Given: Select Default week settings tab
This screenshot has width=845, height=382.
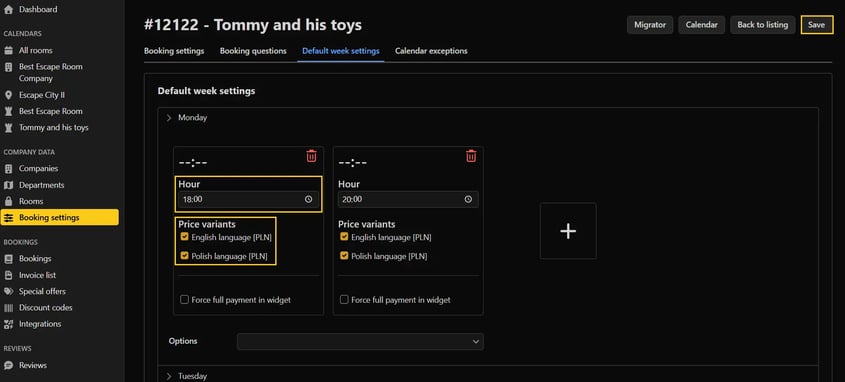Looking at the screenshot, I should (341, 51).
